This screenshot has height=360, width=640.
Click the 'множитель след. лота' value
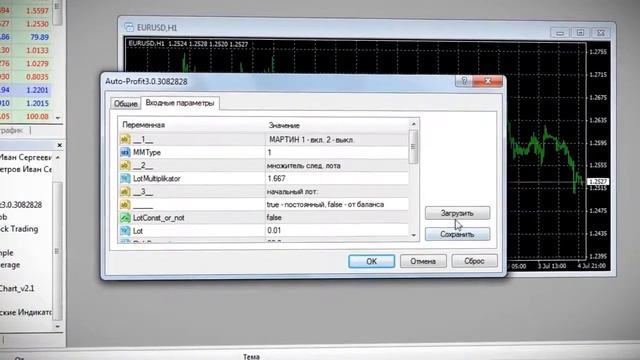coord(304,166)
